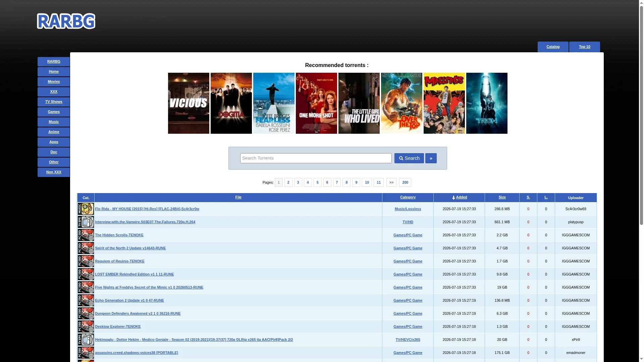Click the TV category icon for Interview with the Vampire row
Image resolution: width=644 pixels, height=362 pixels.
86,222
